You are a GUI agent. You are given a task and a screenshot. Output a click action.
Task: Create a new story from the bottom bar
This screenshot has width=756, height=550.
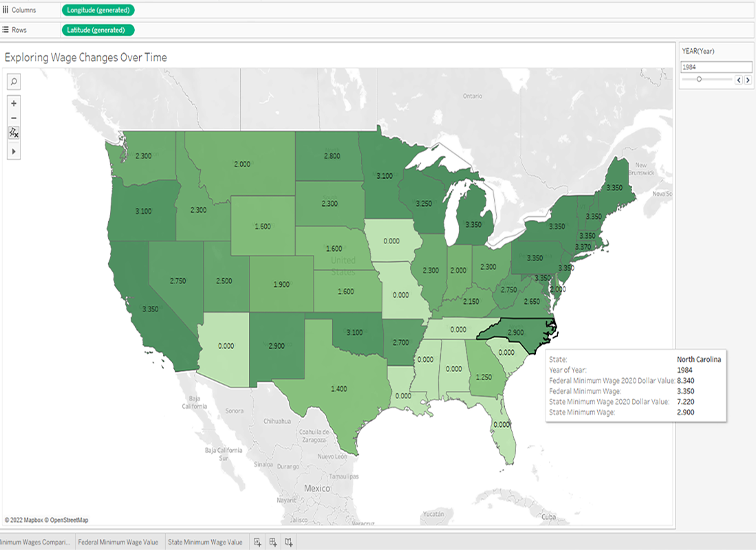click(288, 542)
